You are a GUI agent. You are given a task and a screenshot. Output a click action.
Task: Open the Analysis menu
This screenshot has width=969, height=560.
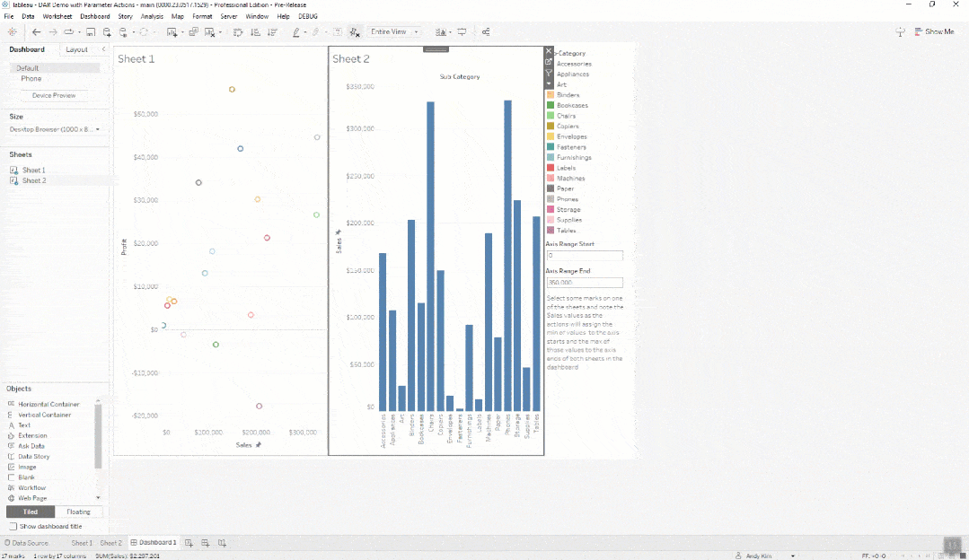click(152, 16)
